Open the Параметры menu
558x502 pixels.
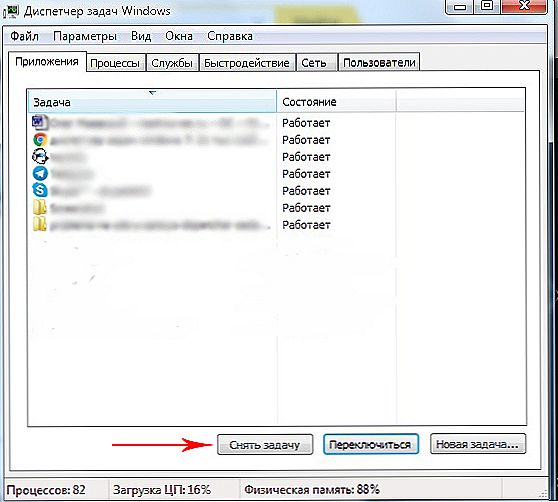coord(85,36)
